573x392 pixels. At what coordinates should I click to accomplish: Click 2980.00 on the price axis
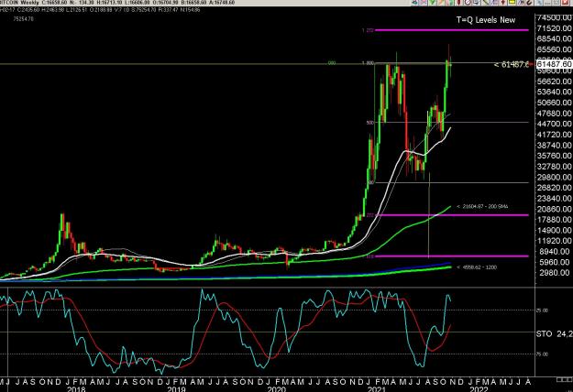tap(555, 273)
